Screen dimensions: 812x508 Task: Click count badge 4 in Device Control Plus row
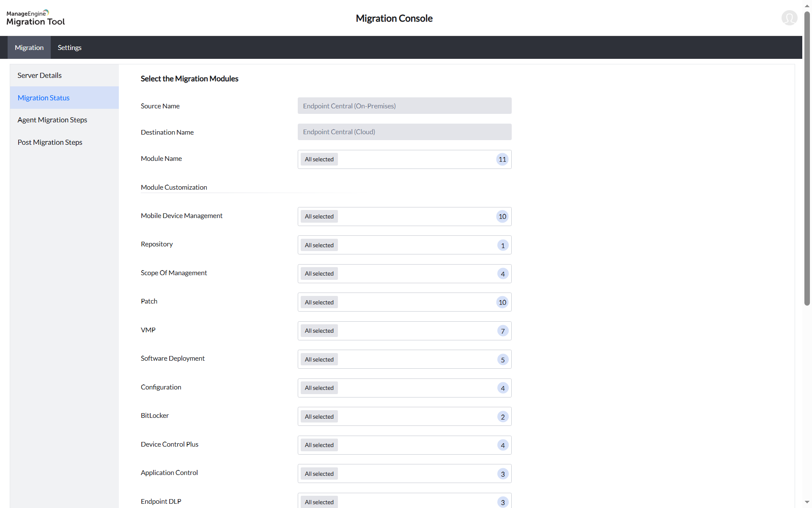point(503,445)
